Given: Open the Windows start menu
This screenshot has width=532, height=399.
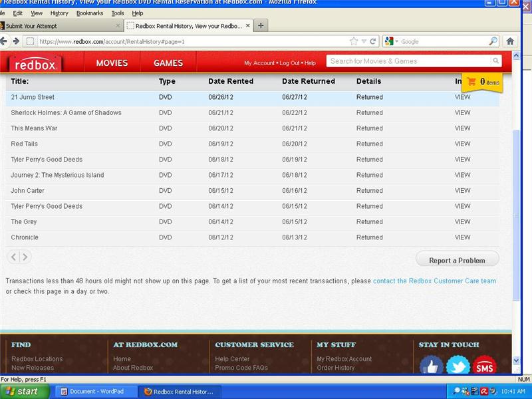Looking at the screenshot, I should point(24,391).
